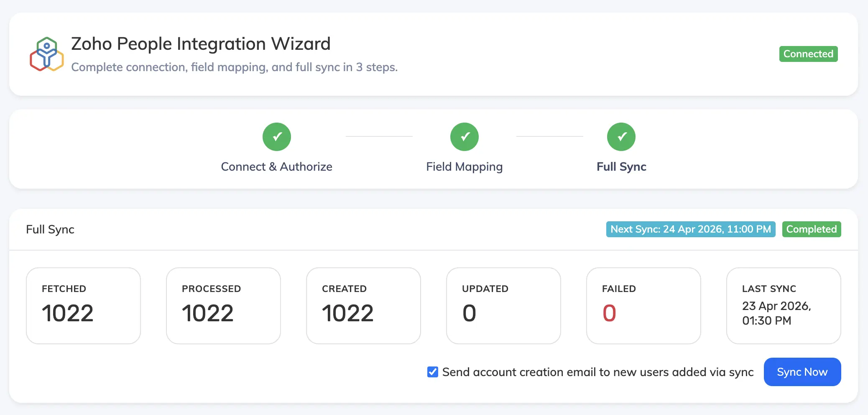Open the Field Mapping step label
The width and height of the screenshot is (868, 415).
[465, 167]
